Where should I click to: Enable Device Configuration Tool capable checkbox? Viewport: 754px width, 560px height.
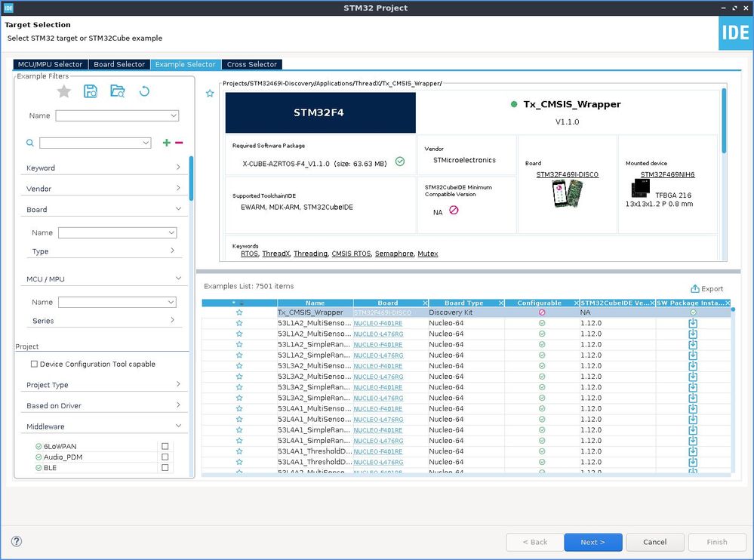tap(34, 364)
